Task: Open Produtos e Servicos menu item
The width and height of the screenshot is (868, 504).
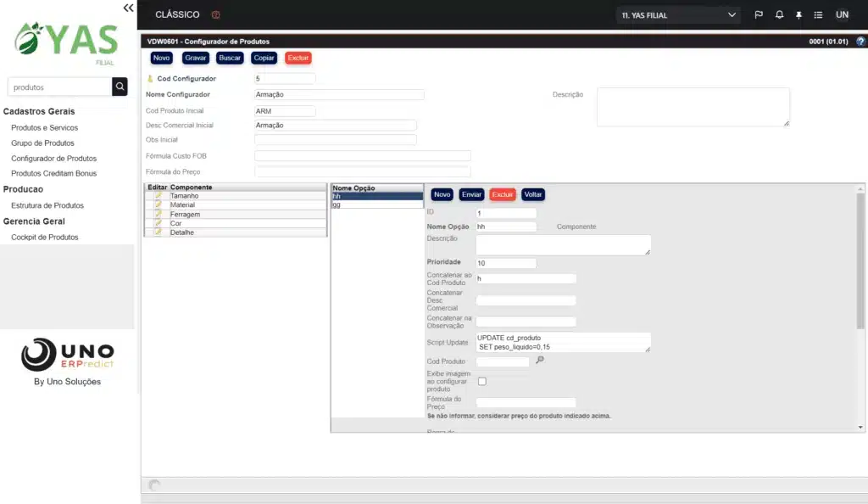Action: point(44,127)
